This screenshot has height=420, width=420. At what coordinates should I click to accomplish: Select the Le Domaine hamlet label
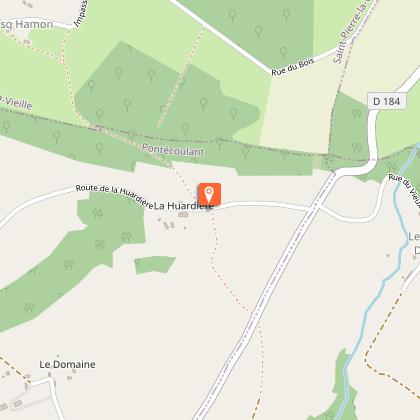[x=67, y=364]
